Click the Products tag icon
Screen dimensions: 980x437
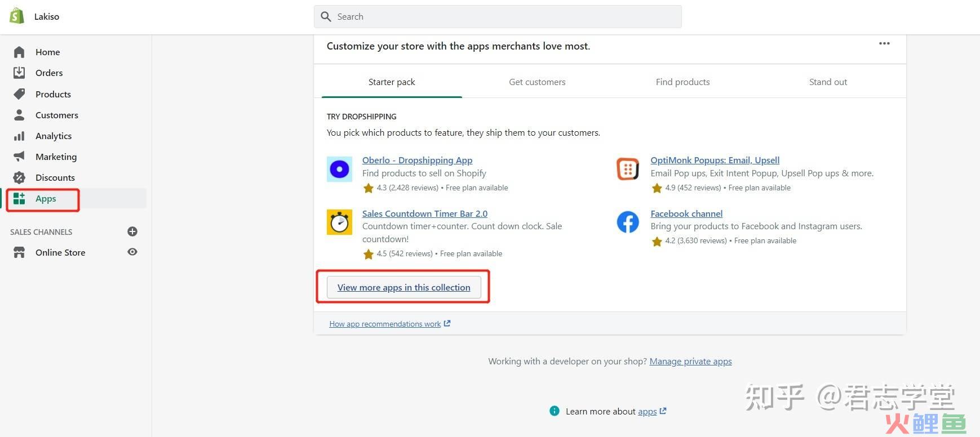pos(19,94)
